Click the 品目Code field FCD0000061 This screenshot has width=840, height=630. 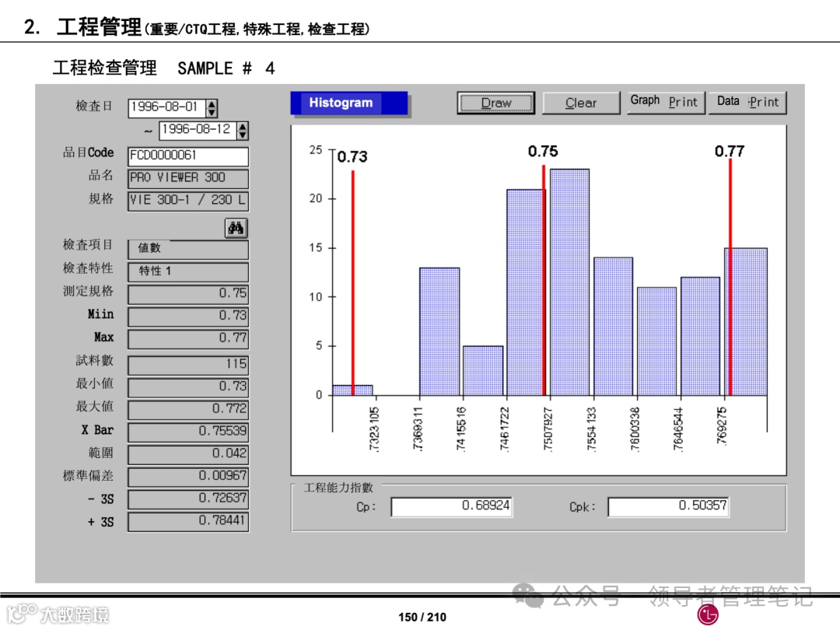188,156
